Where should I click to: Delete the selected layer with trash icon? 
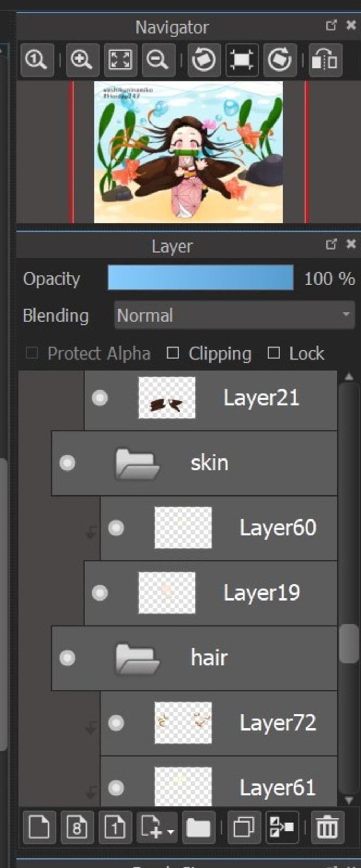click(x=328, y=827)
